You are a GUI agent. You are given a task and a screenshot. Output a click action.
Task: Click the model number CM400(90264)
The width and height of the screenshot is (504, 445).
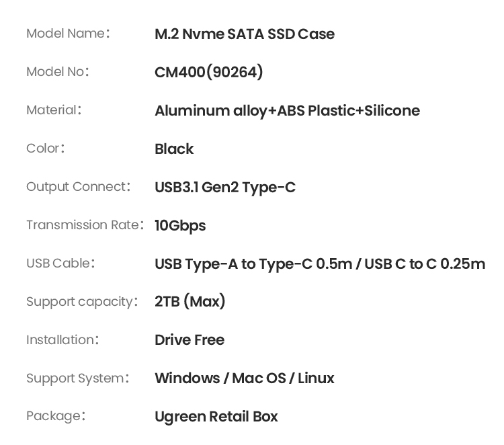point(209,72)
